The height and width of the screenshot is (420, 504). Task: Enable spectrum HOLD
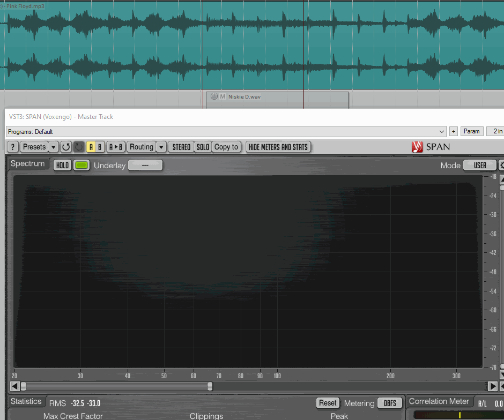point(62,165)
